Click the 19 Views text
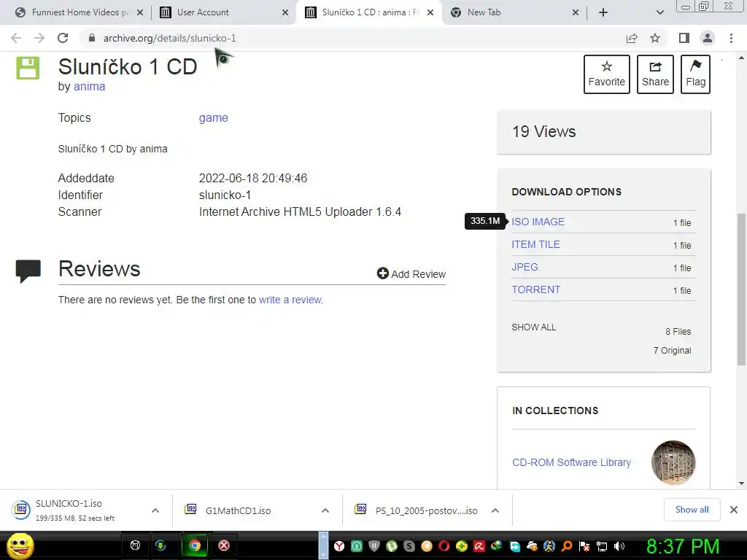Viewport: 747px width, 560px height. [544, 131]
